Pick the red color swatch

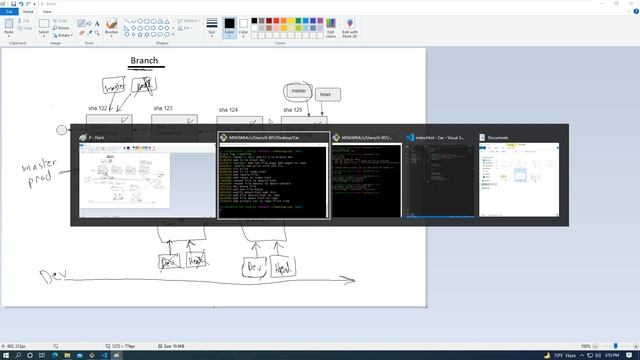point(276,21)
